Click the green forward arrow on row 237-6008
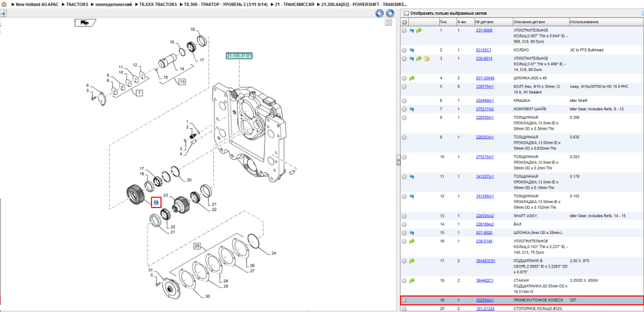Viewport: 644px width, 312px height. pos(419,30)
